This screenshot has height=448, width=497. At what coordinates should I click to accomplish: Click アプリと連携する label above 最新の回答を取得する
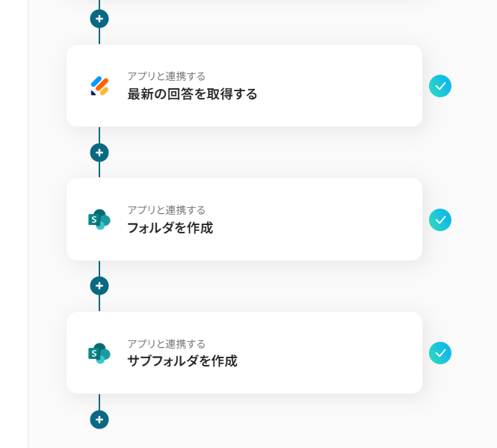[x=166, y=76]
